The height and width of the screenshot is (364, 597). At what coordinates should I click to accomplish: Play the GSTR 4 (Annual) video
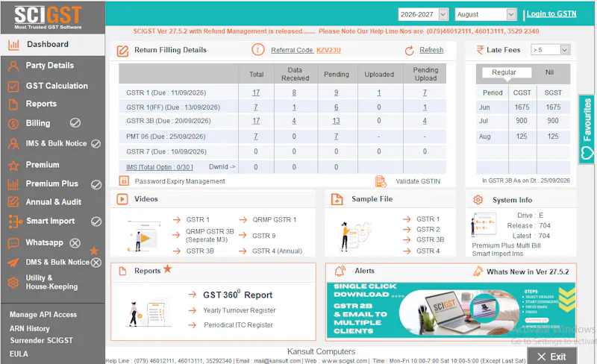(277, 251)
